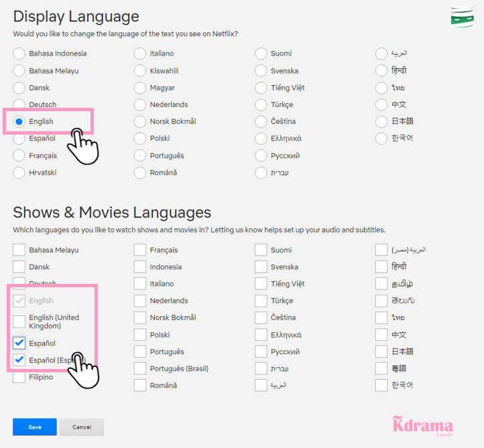484x448 pixels.
Task: Choose Suomi as display language
Action: pos(261,54)
